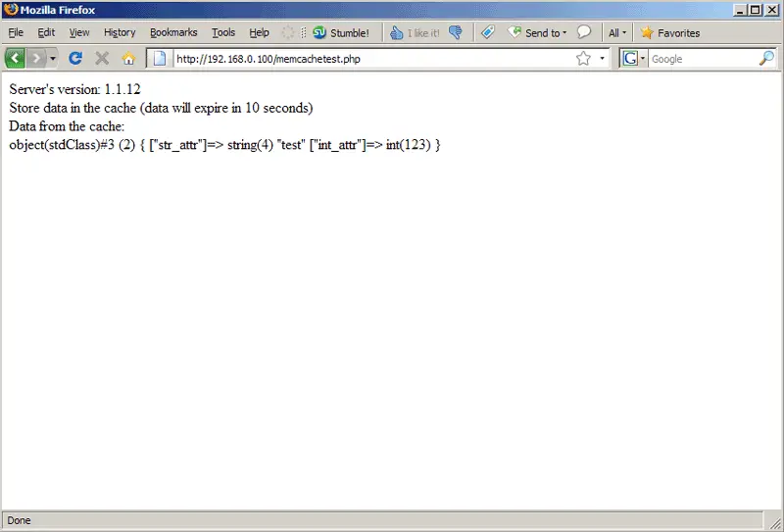Open the address bar history dropdown
The image size is (784, 532).
click(x=602, y=59)
